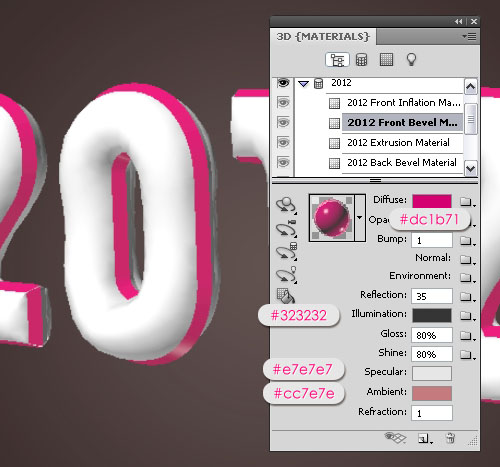
Task: Filter by materials icon
Action: (386, 60)
